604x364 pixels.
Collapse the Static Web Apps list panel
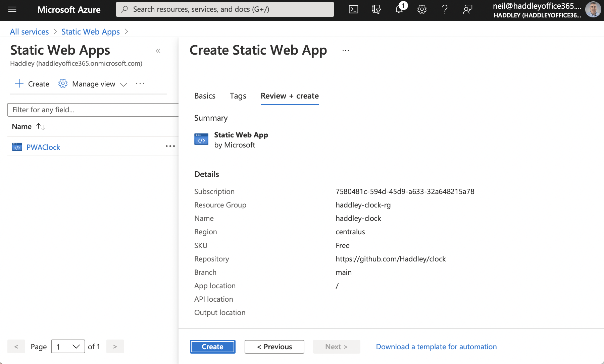(x=158, y=51)
